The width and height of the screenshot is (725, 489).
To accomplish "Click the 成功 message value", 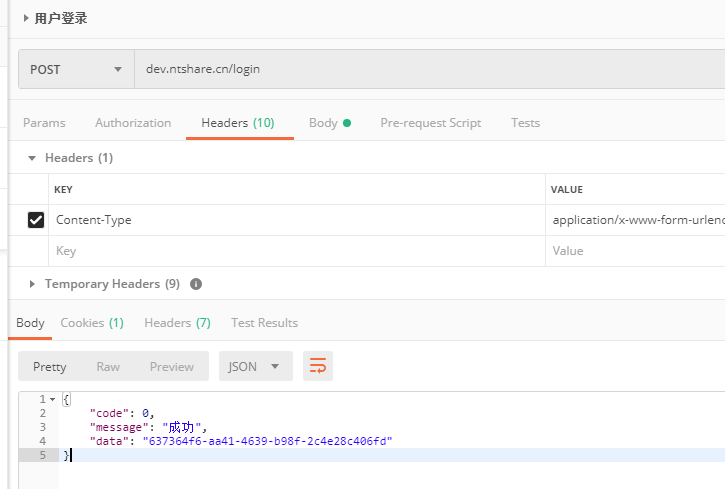I will click(181, 427).
